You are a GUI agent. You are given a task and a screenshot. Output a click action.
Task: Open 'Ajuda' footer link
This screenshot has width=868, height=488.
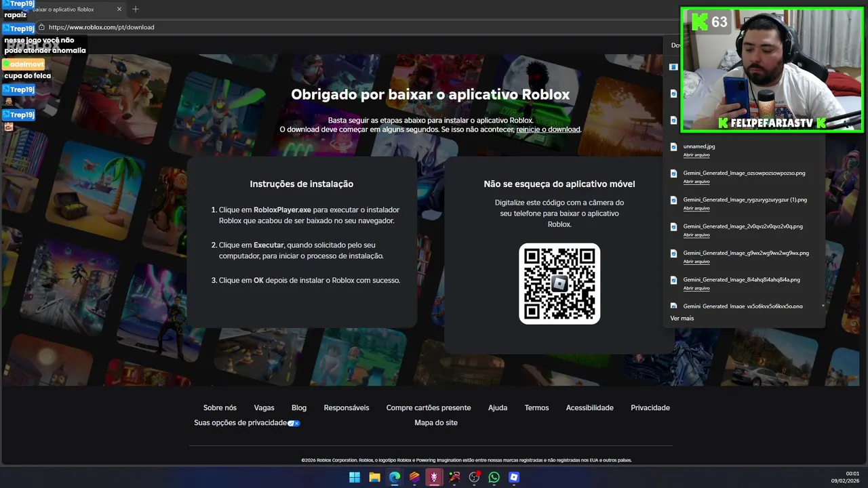498,408
